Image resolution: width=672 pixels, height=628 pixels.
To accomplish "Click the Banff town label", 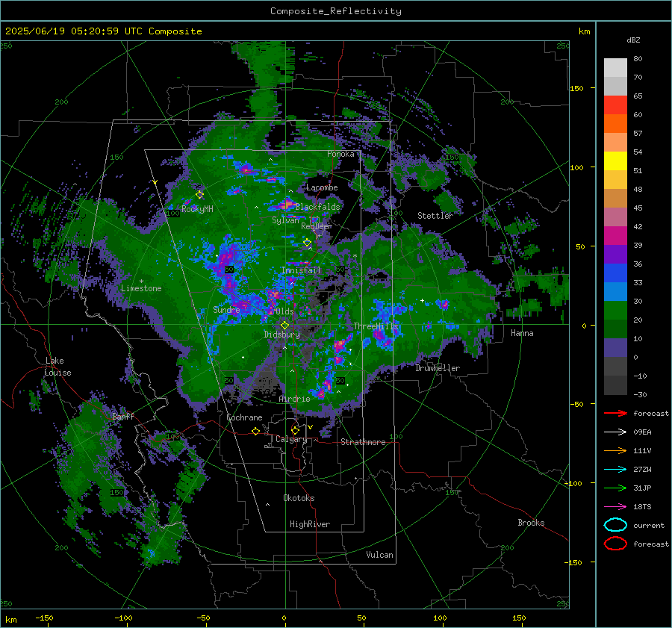I will coord(123,416).
